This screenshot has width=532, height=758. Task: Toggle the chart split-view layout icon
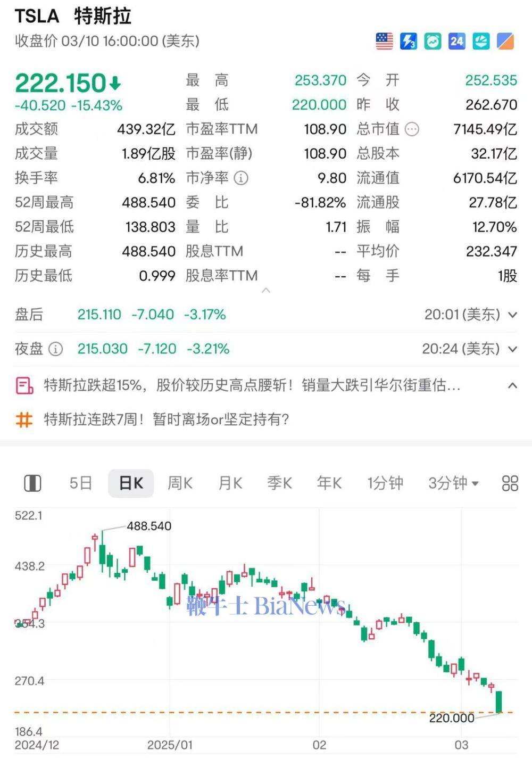[x=33, y=483]
